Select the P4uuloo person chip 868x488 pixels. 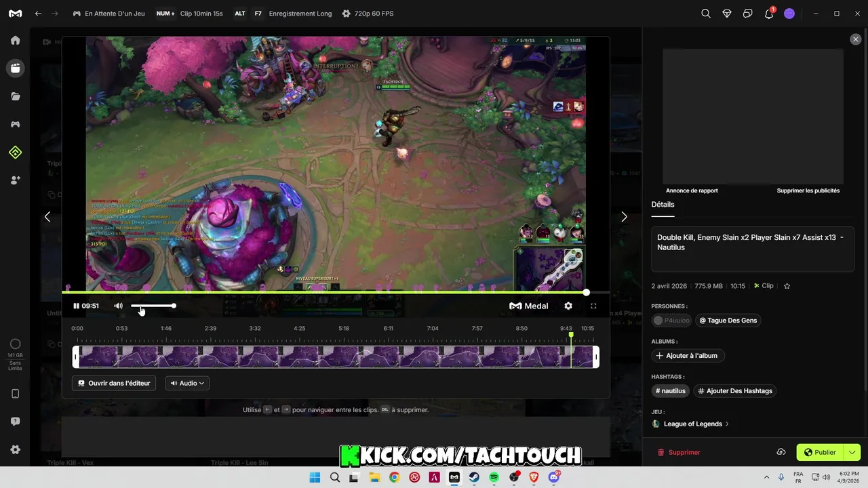click(x=671, y=320)
